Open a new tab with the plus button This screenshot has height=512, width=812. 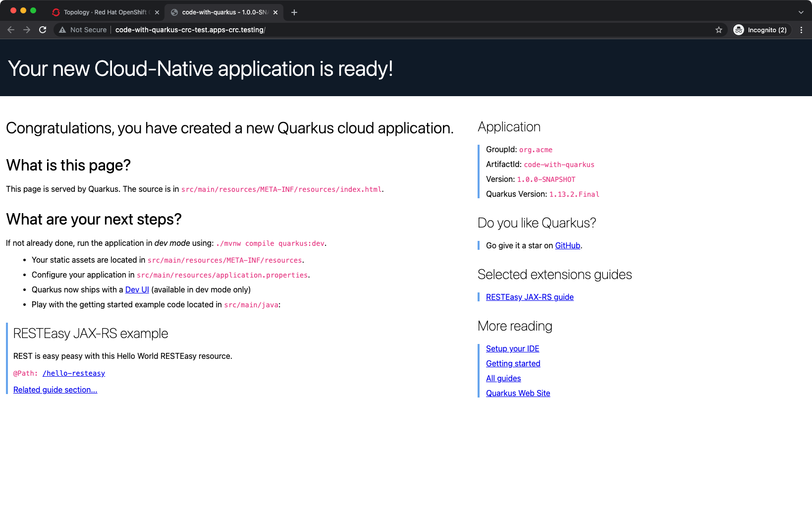click(x=294, y=12)
